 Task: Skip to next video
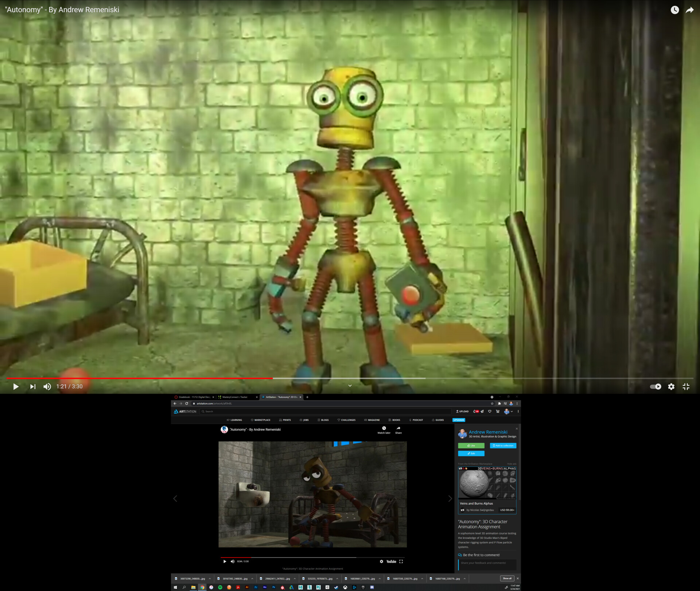pos(33,386)
